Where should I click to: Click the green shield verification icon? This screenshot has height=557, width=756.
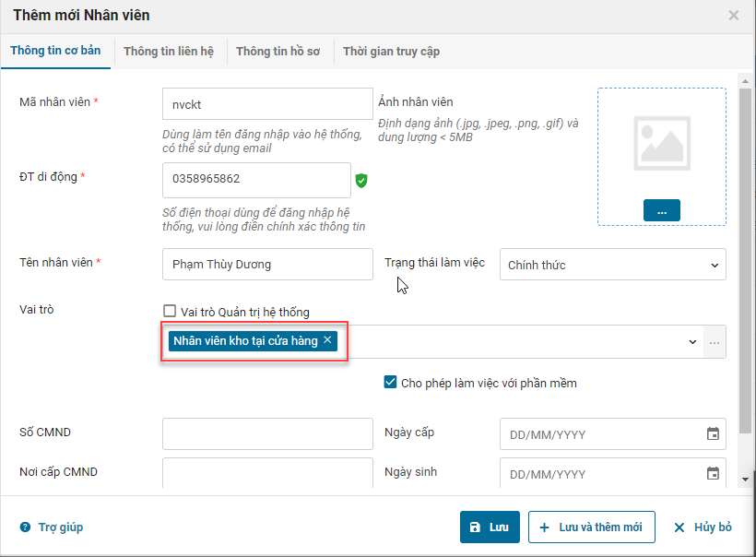(x=361, y=180)
